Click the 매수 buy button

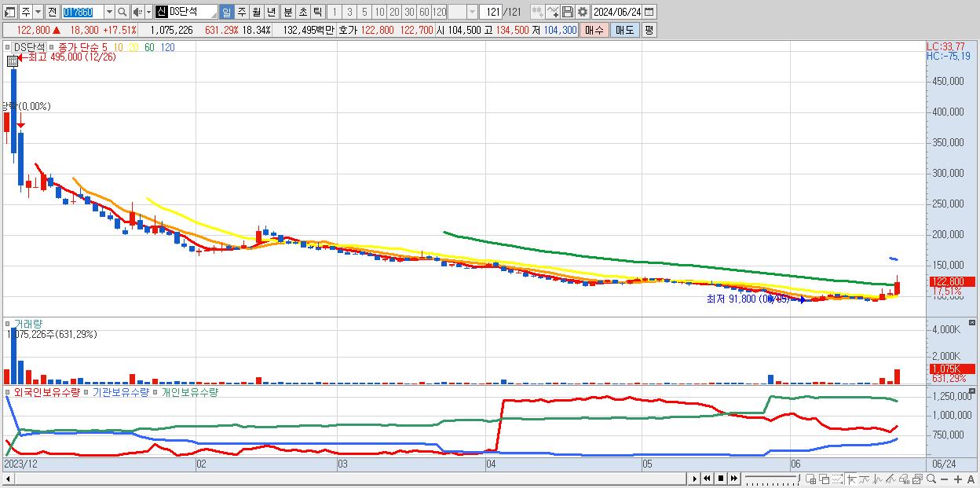(x=594, y=30)
